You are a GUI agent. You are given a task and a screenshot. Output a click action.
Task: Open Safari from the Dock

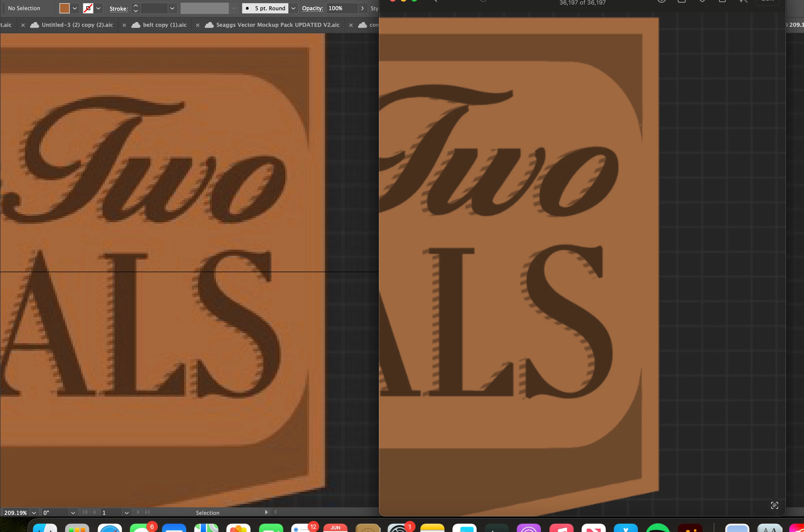click(110, 529)
